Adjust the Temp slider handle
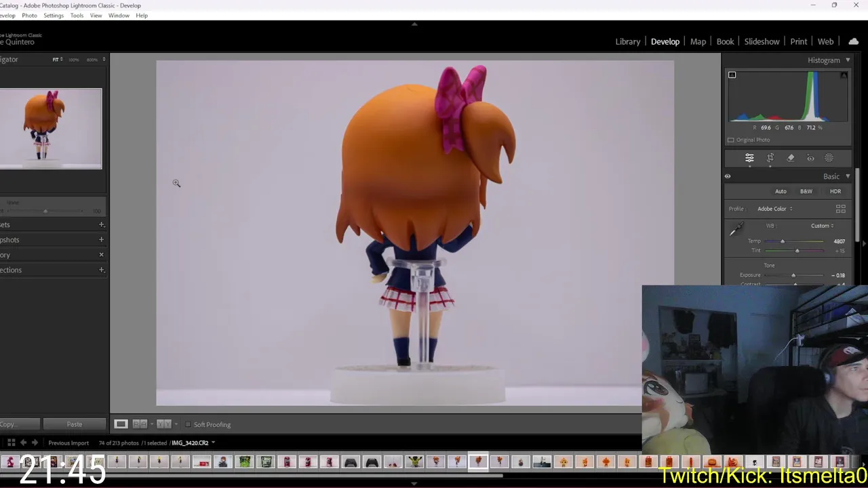 click(782, 241)
